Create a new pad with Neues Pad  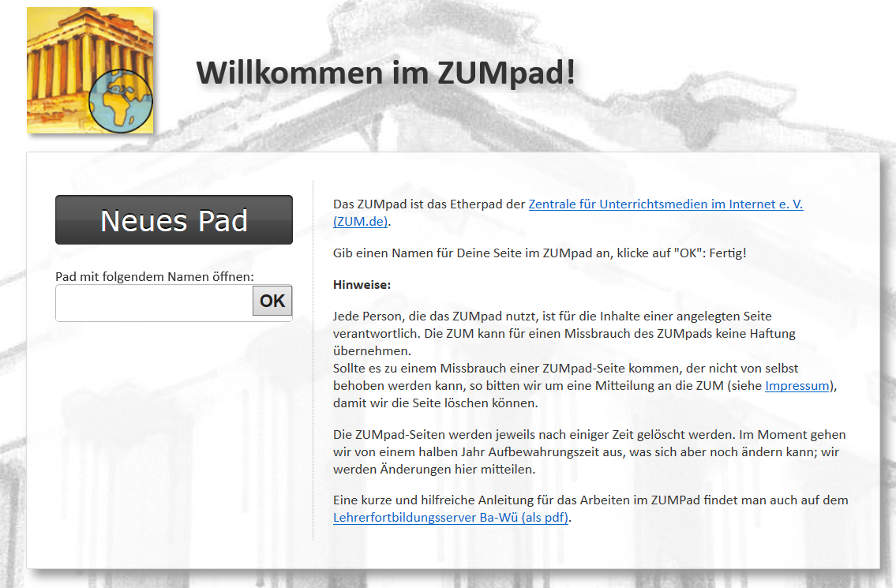click(x=174, y=220)
